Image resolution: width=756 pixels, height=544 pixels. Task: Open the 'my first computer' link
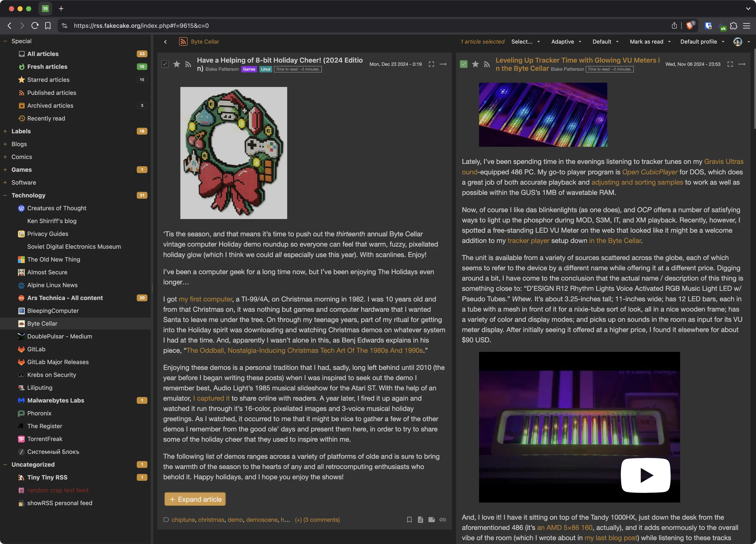(x=205, y=299)
